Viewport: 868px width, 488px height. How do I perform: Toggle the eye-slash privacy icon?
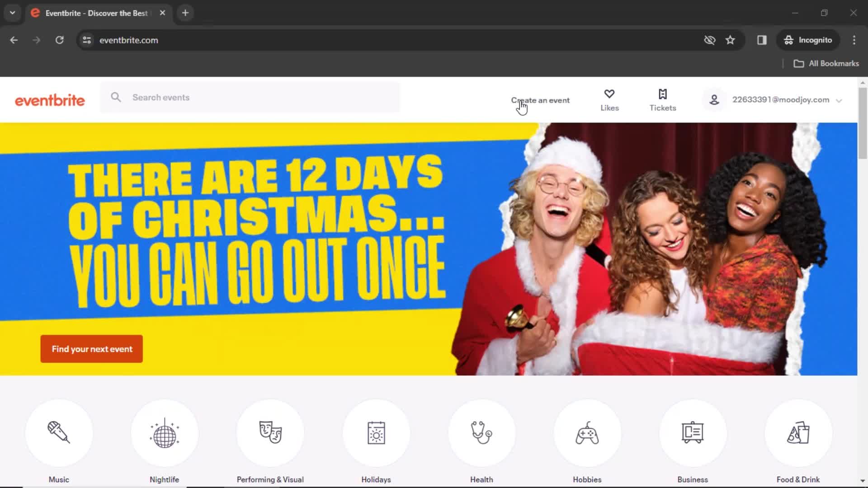coord(709,40)
